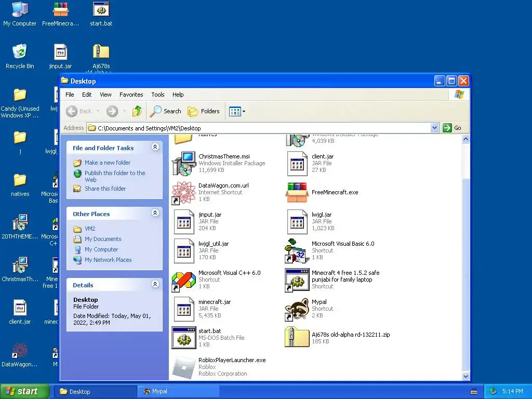Screen dimensions: 532x399
Task: Select the FreeMinecra... desktop icon
Action: coord(60,14)
